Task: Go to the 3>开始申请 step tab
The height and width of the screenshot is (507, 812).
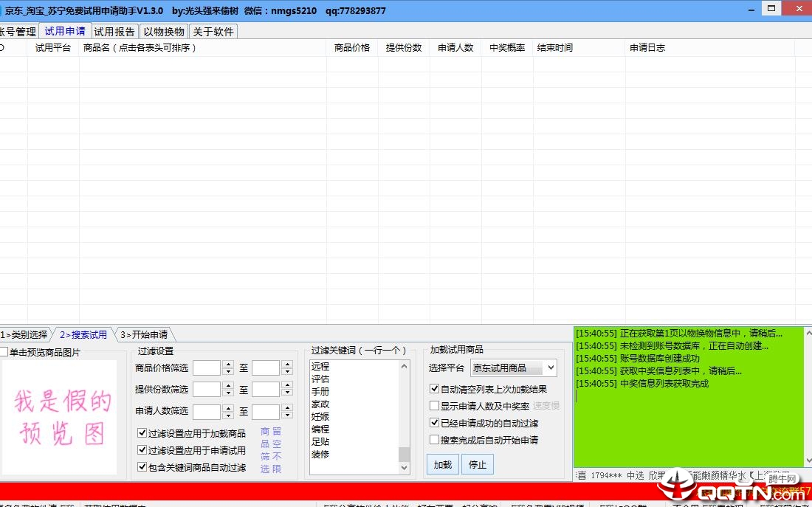Action: click(x=143, y=335)
